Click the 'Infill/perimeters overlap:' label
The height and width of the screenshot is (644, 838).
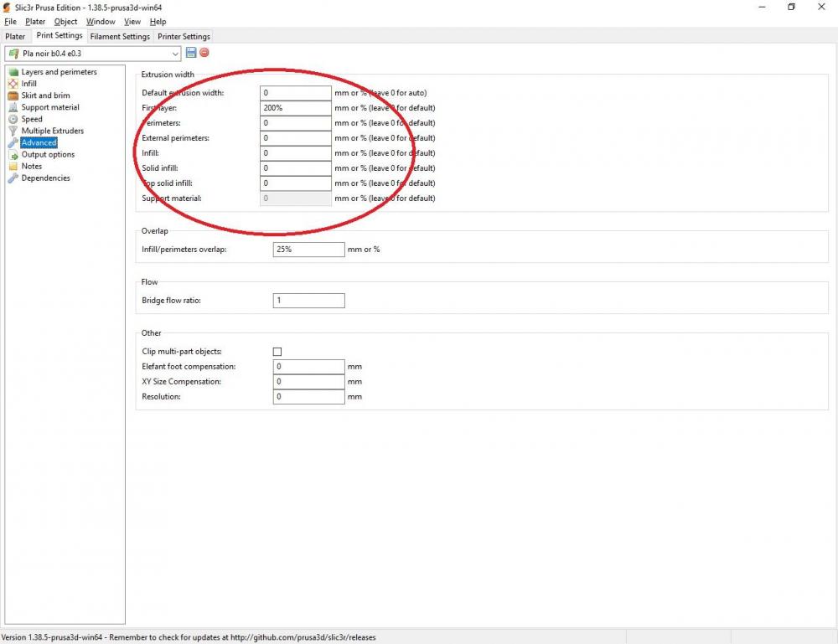click(184, 250)
